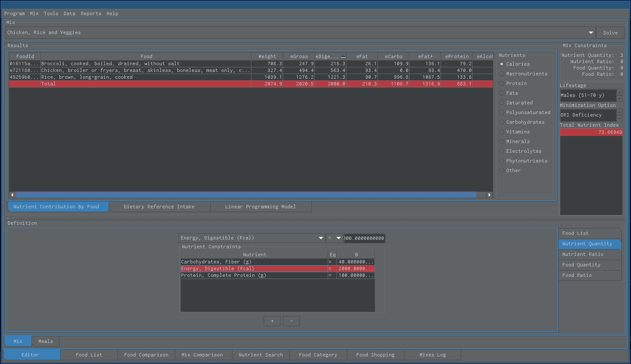Viewport: 631px width, 364px height.
Task: Open the Mix menu in menu bar
Action: tap(34, 13)
